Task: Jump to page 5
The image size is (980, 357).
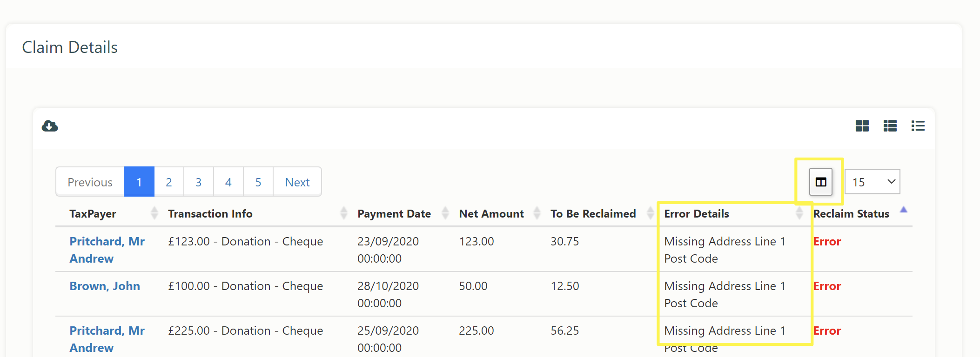Action: pos(258,182)
